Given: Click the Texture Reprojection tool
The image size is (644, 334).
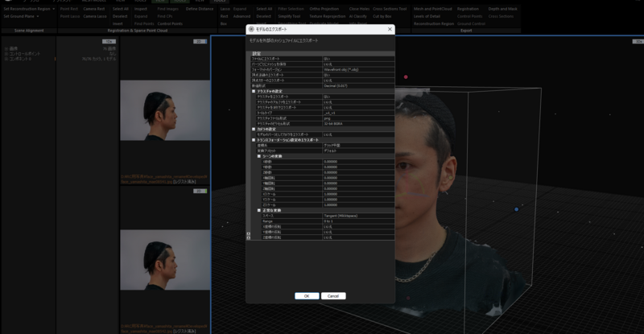Looking at the screenshot, I should point(328,16).
